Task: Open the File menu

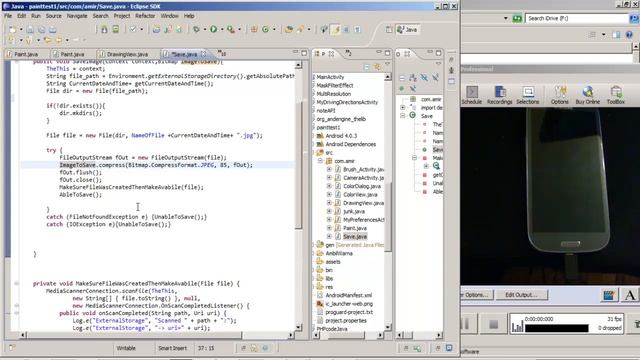Action: click(8, 16)
